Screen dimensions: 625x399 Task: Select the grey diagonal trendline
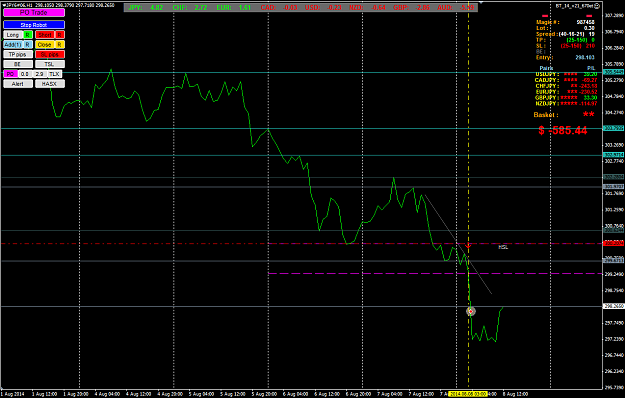(458, 244)
